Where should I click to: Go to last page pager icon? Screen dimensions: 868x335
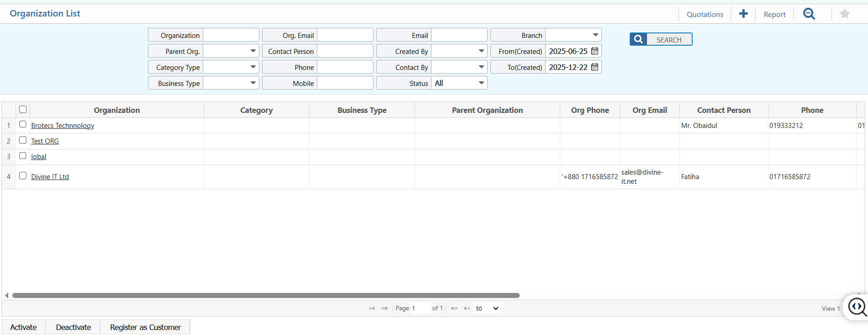coord(467,308)
